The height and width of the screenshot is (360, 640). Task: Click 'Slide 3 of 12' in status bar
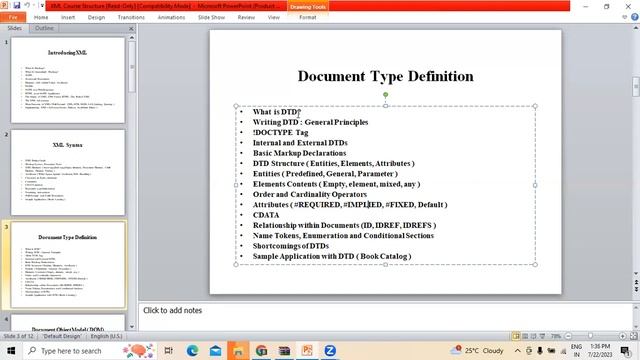pyautogui.click(x=18, y=336)
